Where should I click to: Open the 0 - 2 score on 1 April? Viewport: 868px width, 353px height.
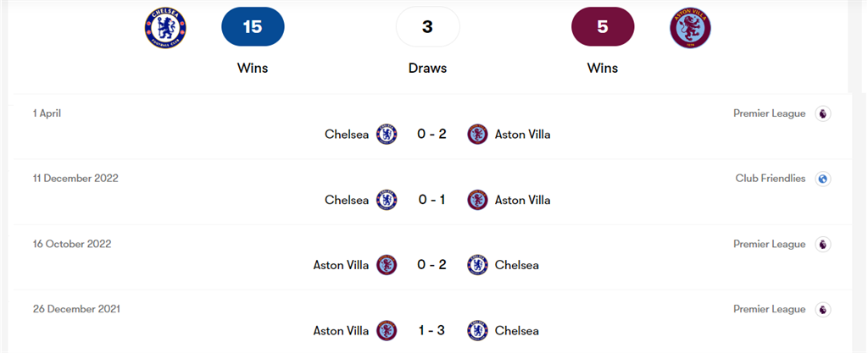431,134
